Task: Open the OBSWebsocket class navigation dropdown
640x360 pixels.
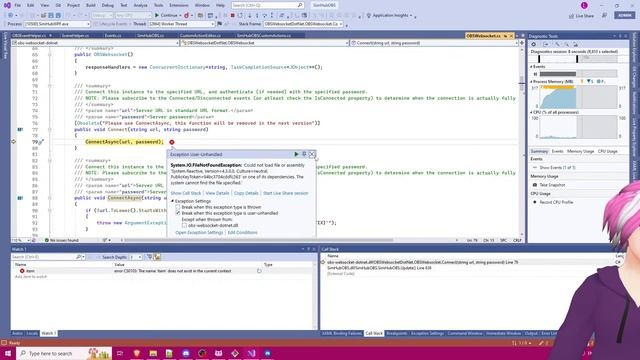Action: pos(264,43)
